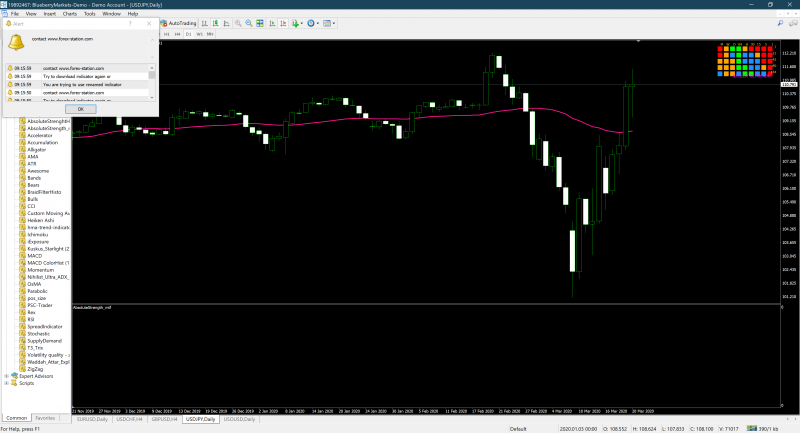Switch to the GBPUSD,H4 chart tab

(164, 419)
